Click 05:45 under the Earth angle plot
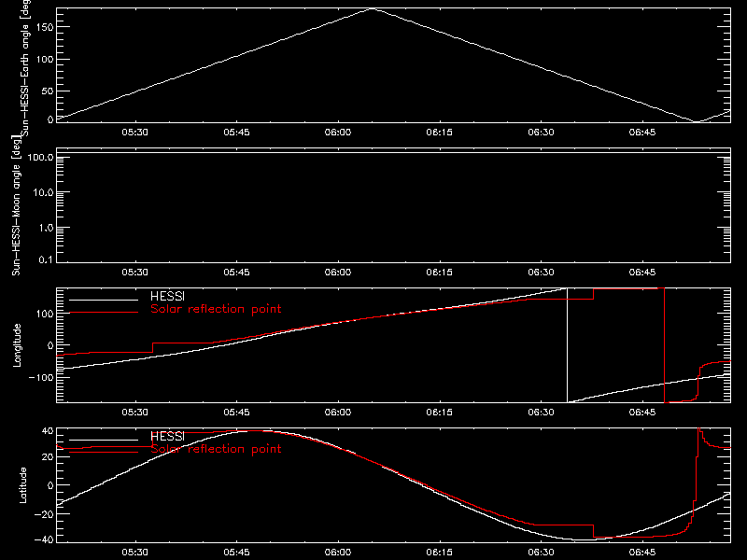 point(237,132)
